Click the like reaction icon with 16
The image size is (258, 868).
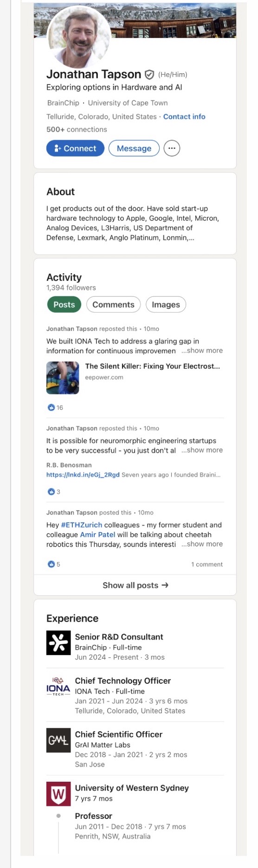tap(52, 407)
